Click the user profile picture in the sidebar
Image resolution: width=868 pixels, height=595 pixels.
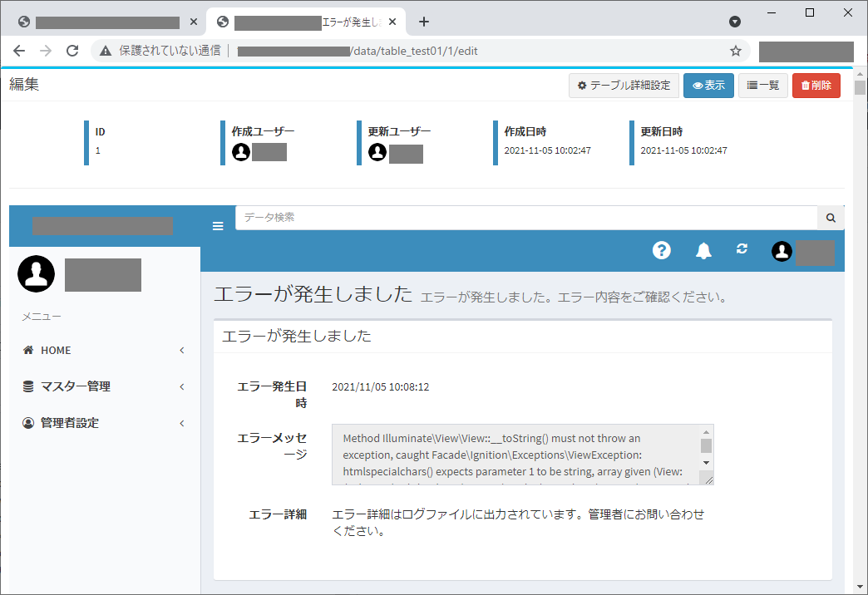pos(36,273)
